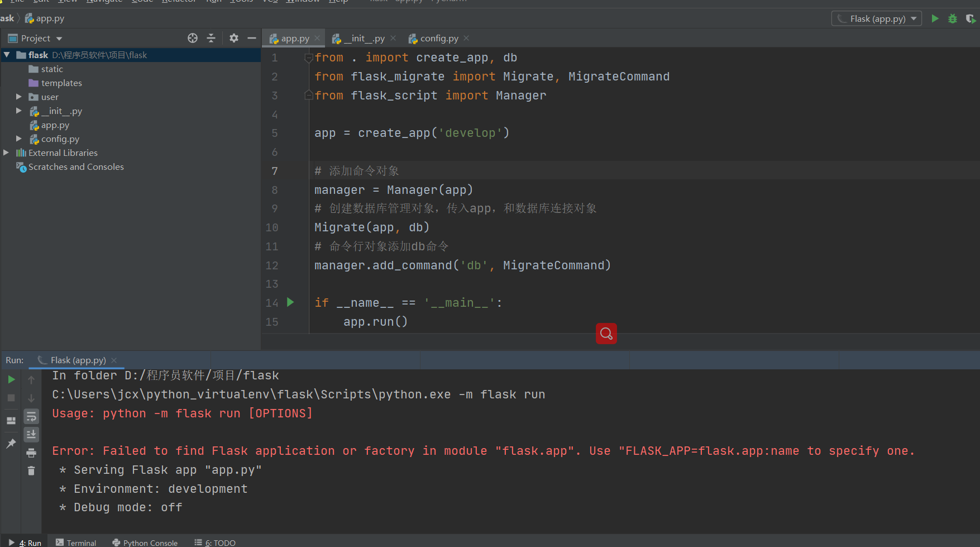Close the Flask (app.py) run tab
Image resolution: width=980 pixels, height=547 pixels.
pos(114,360)
